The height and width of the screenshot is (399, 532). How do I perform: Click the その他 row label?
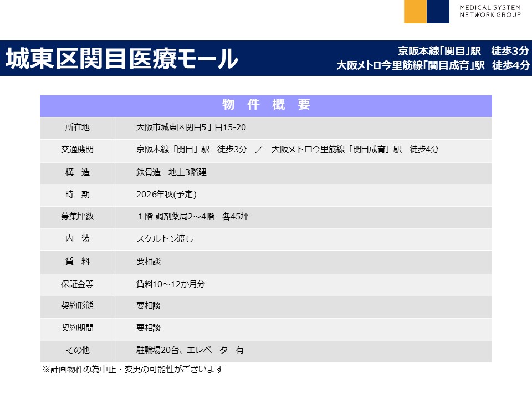tap(78, 350)
